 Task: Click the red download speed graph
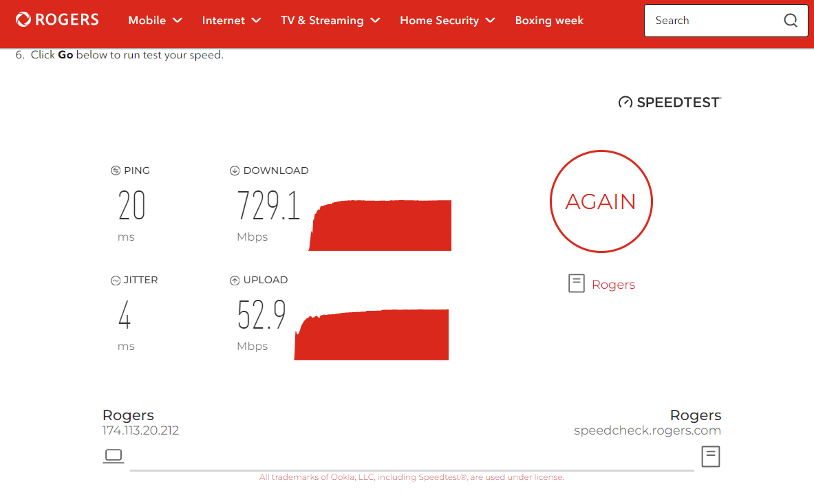(382, 227)
